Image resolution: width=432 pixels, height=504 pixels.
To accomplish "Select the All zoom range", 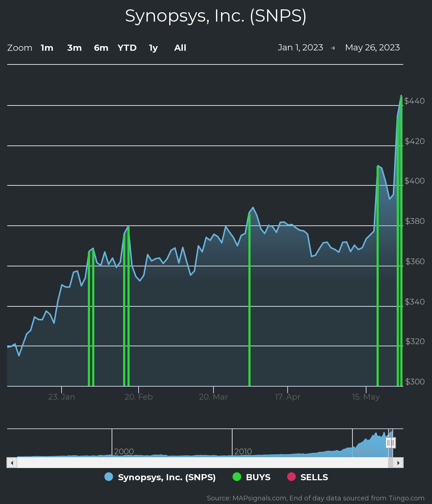I will 180,48.
